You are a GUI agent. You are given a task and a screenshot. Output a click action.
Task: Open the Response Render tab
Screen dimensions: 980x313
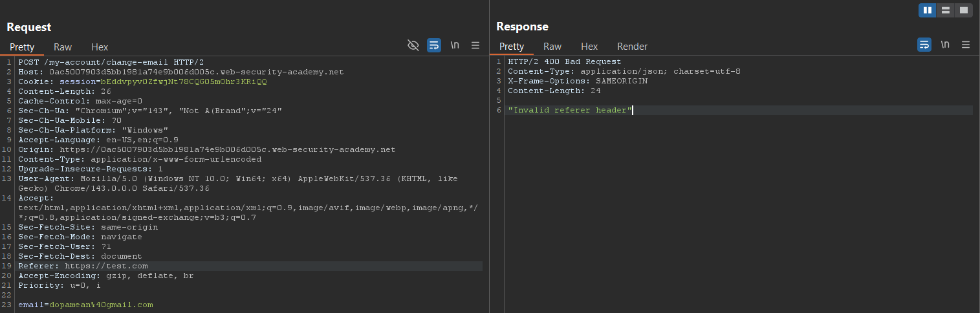[632, 47]
